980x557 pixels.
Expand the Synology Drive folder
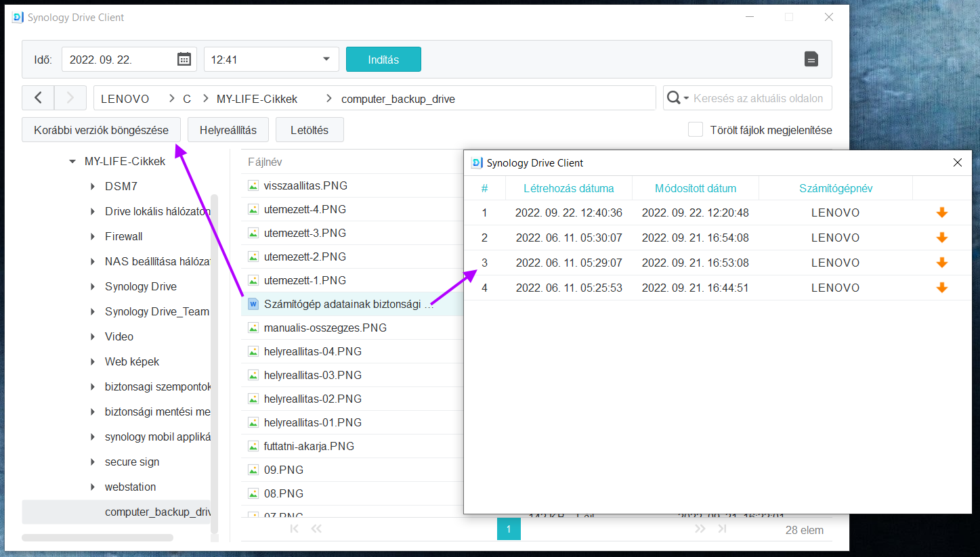(93, 287)
